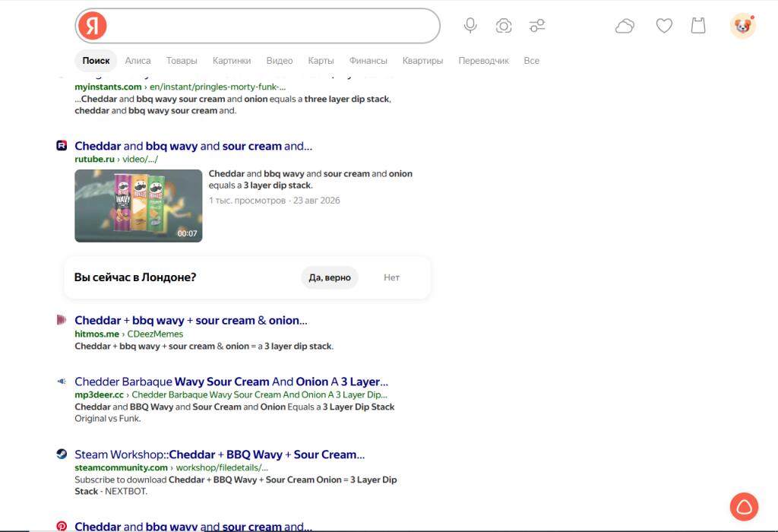Screen dimensions: 778x532
Task: Open search filter settings sliders icon
Action: tap(537, 25)
